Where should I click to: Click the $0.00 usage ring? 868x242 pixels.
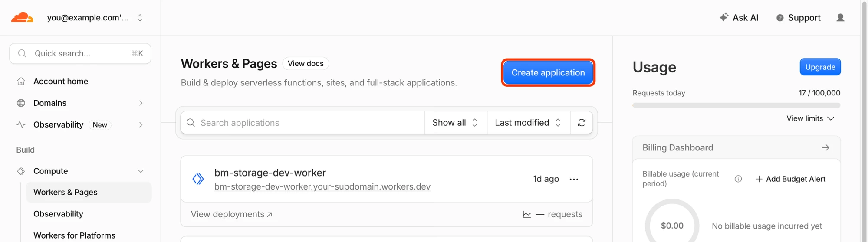672,225
